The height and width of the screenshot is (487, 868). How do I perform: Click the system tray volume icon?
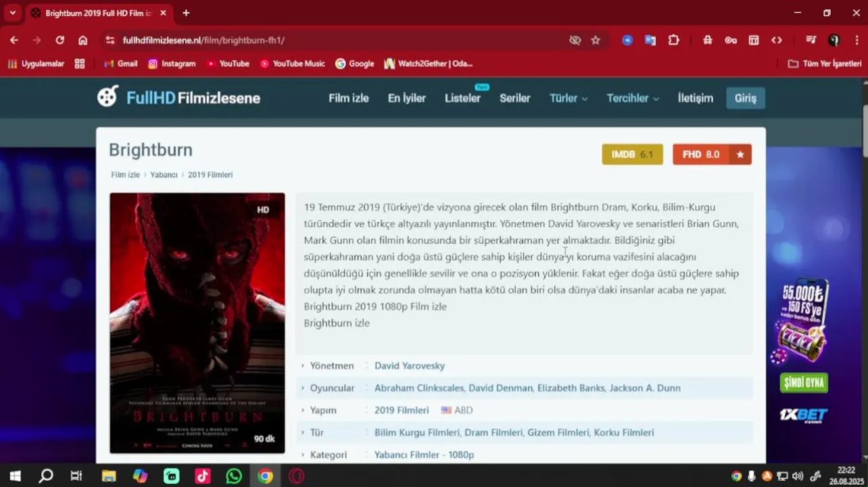[798, 476]
